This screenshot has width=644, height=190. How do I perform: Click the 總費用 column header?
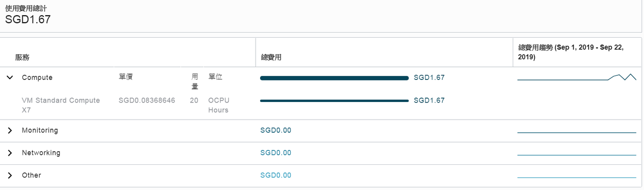271,58
